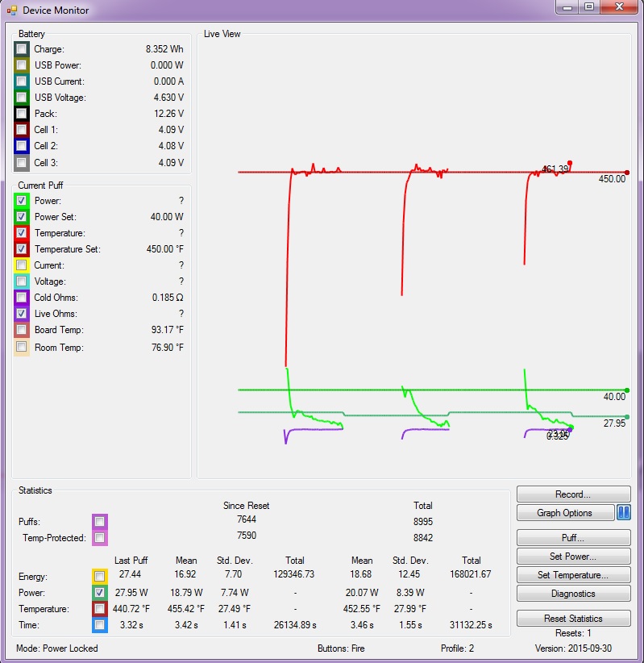Open the Set Power... dialog
Screen dimensions: 644x663
(573, 557)
